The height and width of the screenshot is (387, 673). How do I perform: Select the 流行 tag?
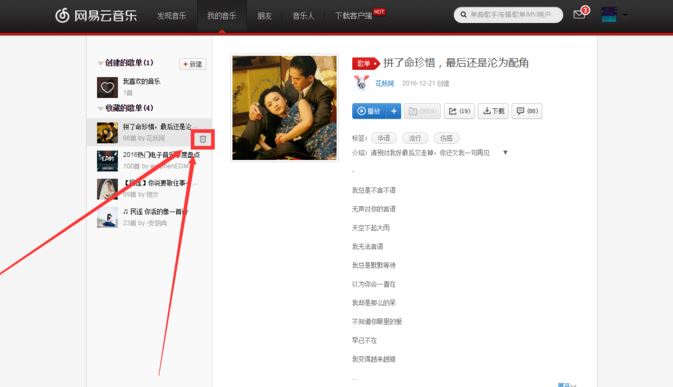[x=415, y=138]
